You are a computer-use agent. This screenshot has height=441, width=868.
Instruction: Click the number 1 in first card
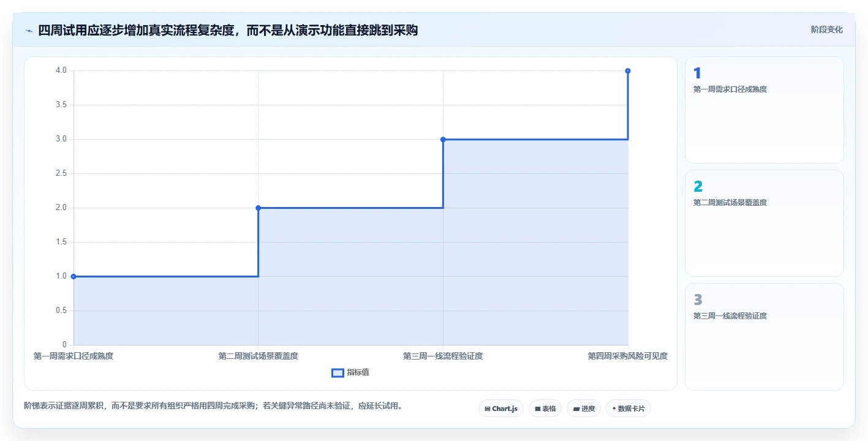[x=697, y=73]
